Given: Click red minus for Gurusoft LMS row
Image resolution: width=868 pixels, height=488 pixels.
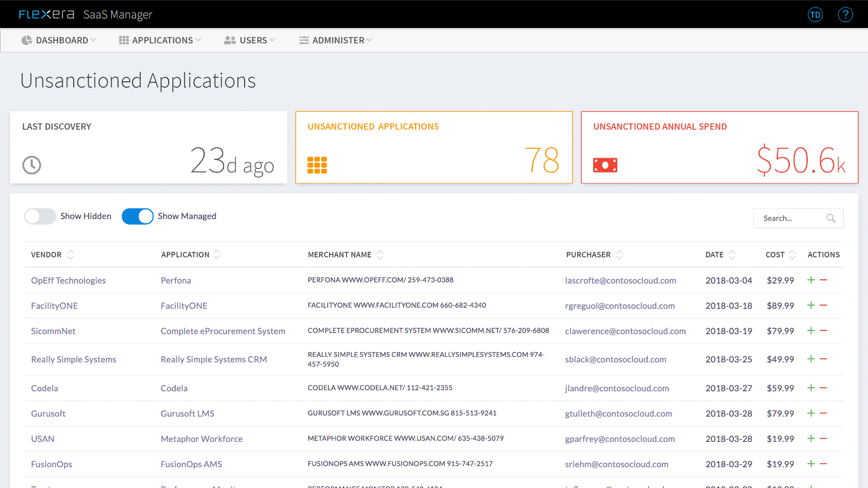Looking at the screenshot, I should coord(823,413).
